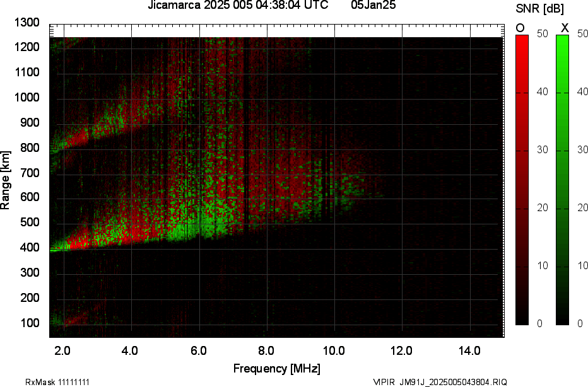Click the ionogram title 'Jicamarca 2025 005 04:38:04 UTC'
588x387 pixels.
click(x=238, y=5)
